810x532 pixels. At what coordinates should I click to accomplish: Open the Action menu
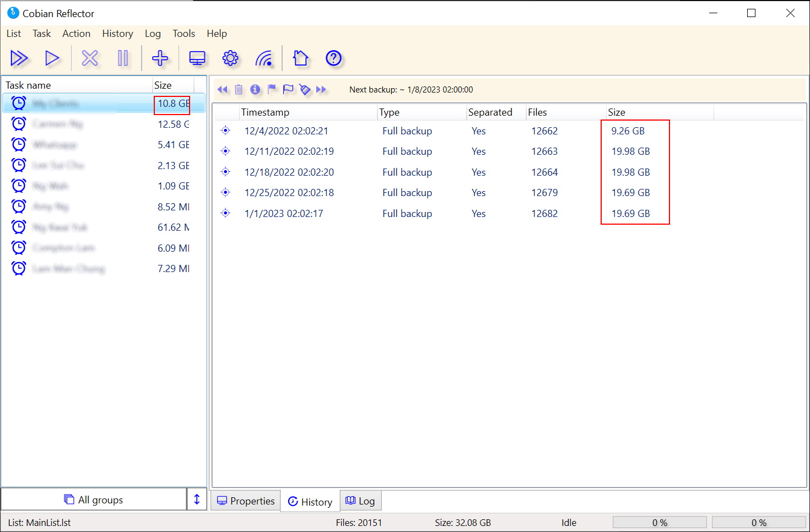coord(77,34)
